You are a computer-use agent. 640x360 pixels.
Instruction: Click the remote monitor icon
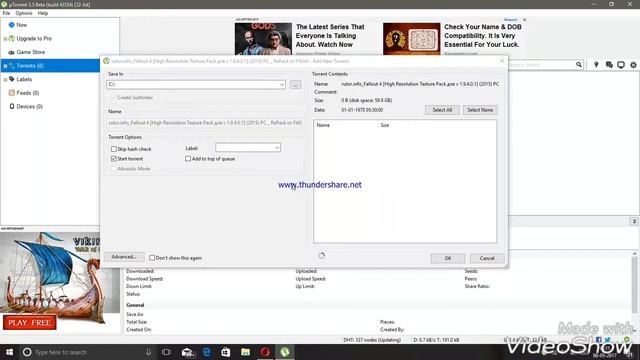click(x=621, y=65)
